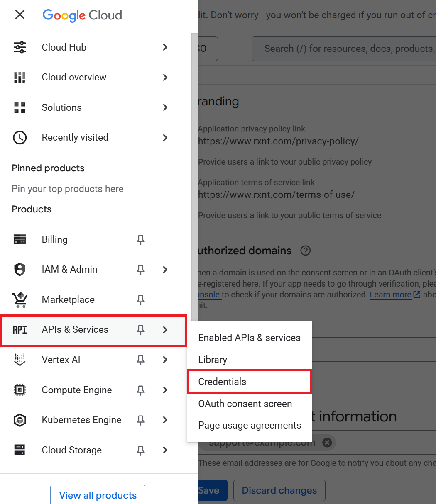Viewport: 436px width, 504px height.
Task: Expand the IAM & Admin submenu arrow
Action: 165,270
